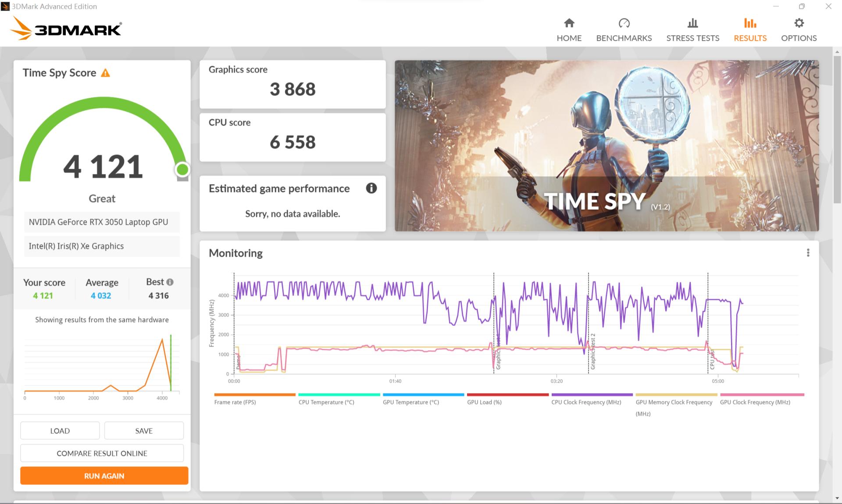
Task: Click the 3DMark logo
Action: (x=66, y=28)
